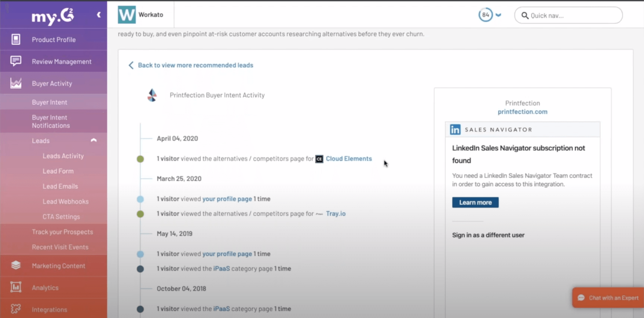Click green marker for Cloud Elements event
This screenshot has width=644, height=318.
140,159
